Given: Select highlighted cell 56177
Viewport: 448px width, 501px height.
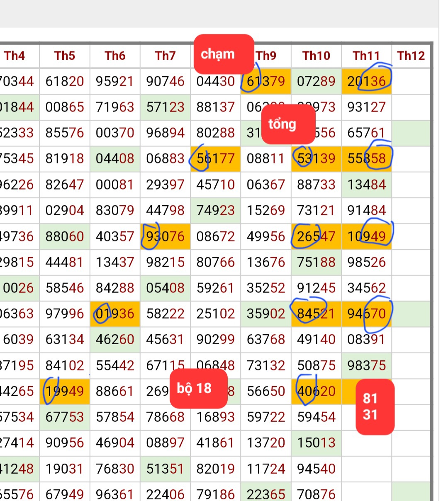Looking at the screenshot, I should point(216,158).
